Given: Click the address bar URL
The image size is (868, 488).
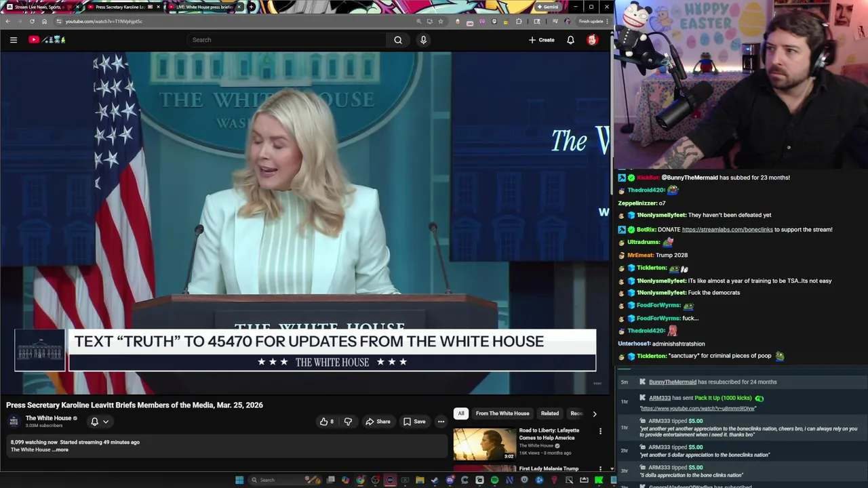Looking at the screenshot, I should 104,21.
